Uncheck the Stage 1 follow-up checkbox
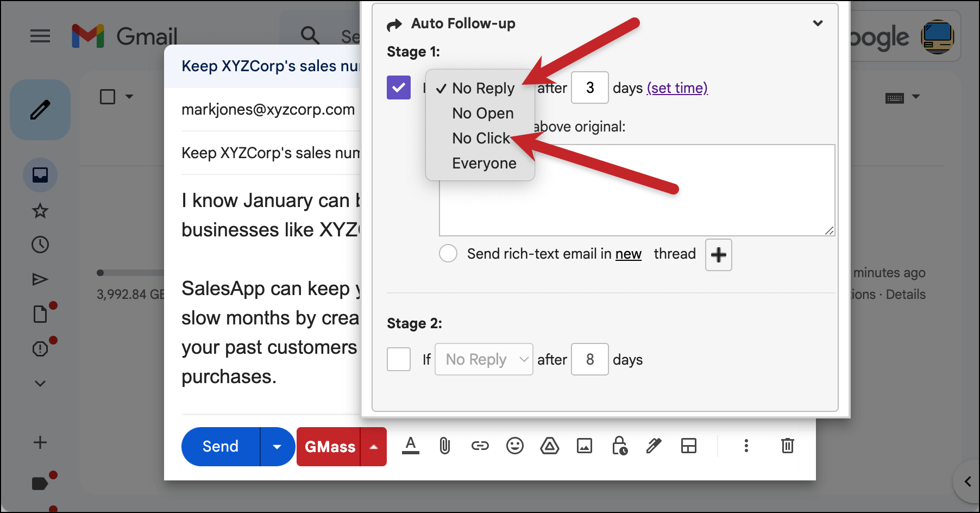Image resolution: width=980 pixels, height=513 pixels. click(x=399, y=87)
